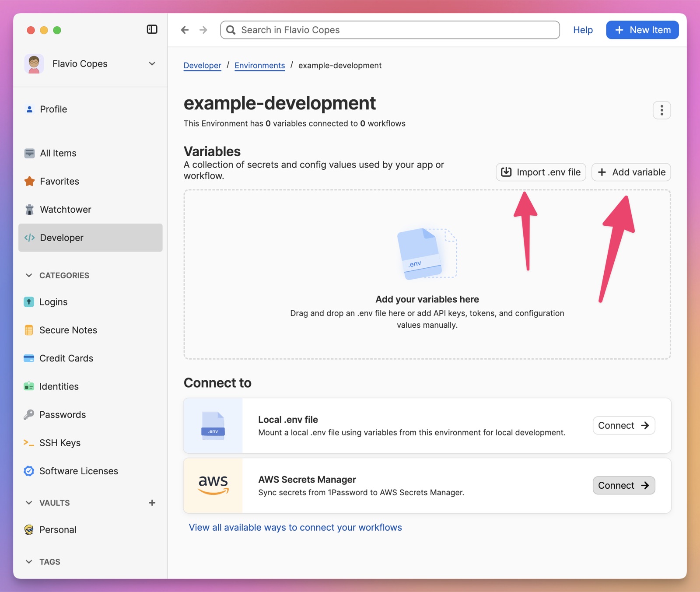This screenshot has width=700, height=592.
Task: Open Profile in the sidebar
Action: [x=91, y=109]
